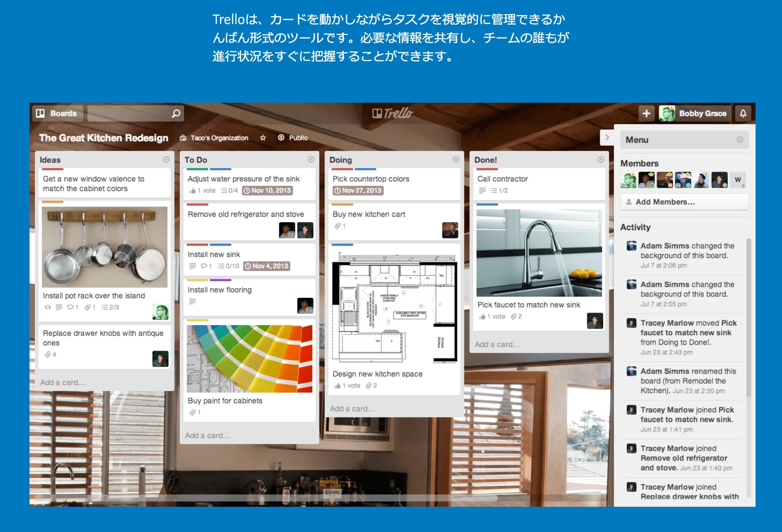The height and width of the screenshot is (532, 782).
Task: Click the blue label on Pick faucet card
Action: pyautogui.click(x=487, y=204)
